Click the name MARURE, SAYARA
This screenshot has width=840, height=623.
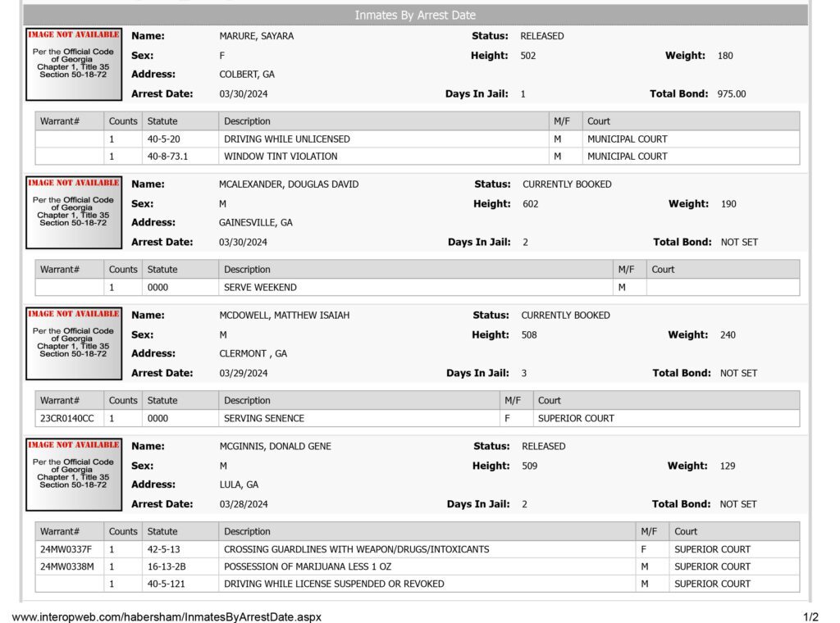256,36
